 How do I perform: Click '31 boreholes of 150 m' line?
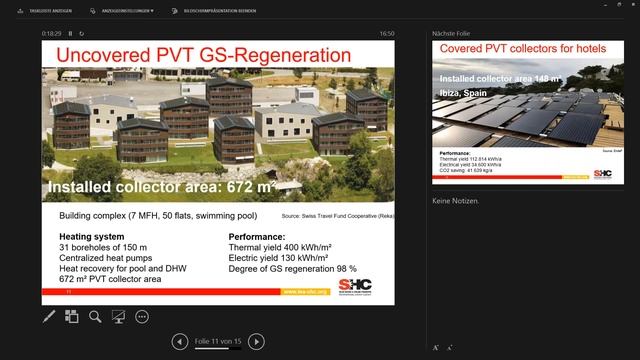click(103, 247)
